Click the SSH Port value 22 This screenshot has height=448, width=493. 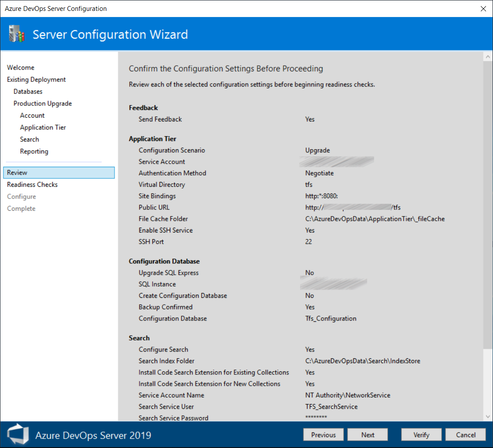coord(308,242)
